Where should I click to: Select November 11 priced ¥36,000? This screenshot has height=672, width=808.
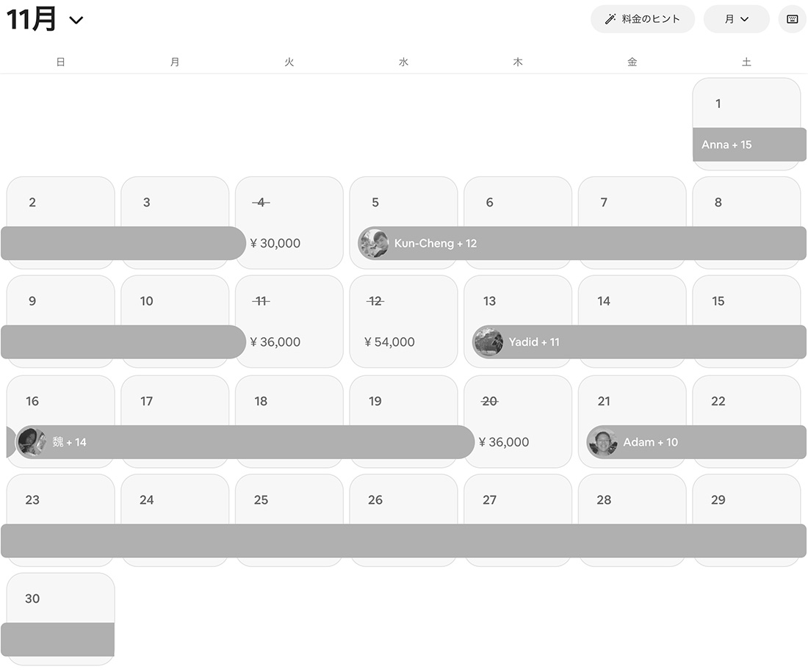(x=289, y=322)
